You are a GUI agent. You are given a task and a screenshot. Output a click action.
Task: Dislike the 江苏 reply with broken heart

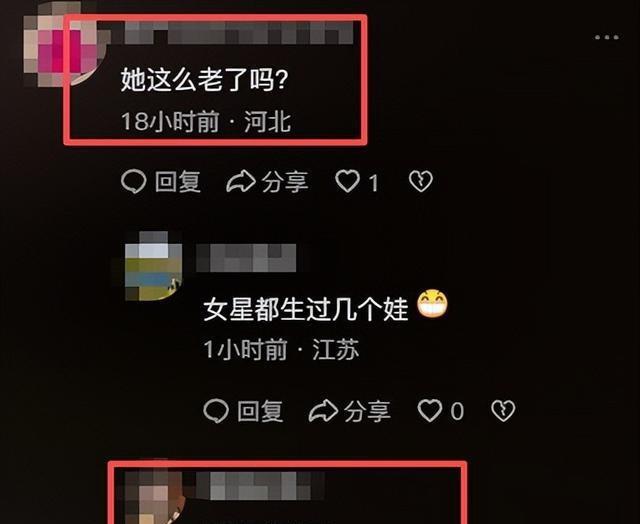tap(503, 411)
